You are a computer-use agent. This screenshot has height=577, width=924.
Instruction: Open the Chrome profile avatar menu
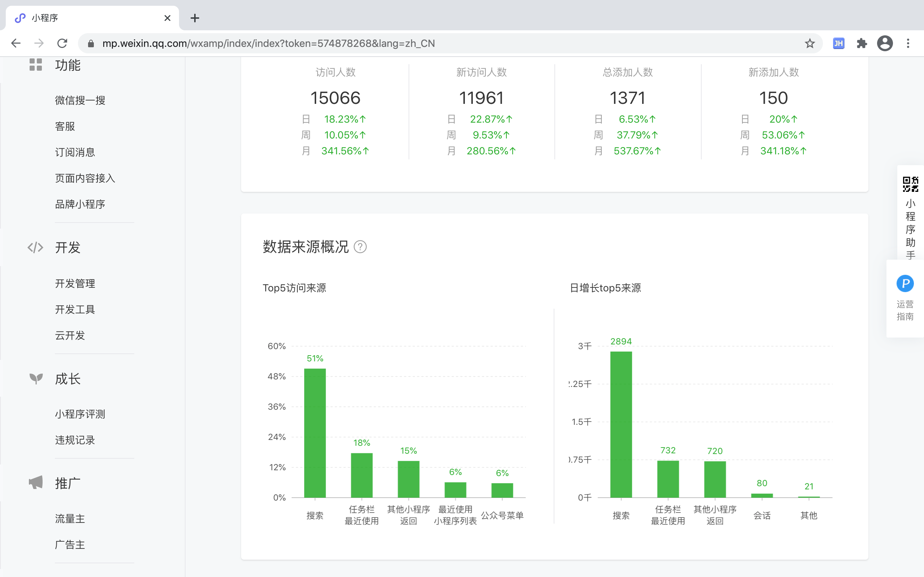885,44
